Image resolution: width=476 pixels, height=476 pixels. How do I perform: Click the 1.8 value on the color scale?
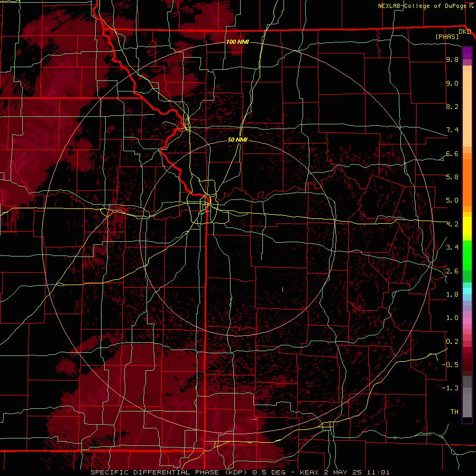pos(452,295)
